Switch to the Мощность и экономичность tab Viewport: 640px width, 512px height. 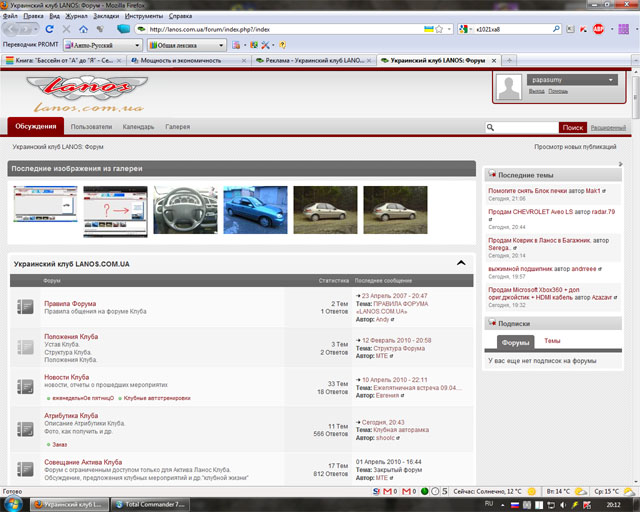tap(188, 60)
